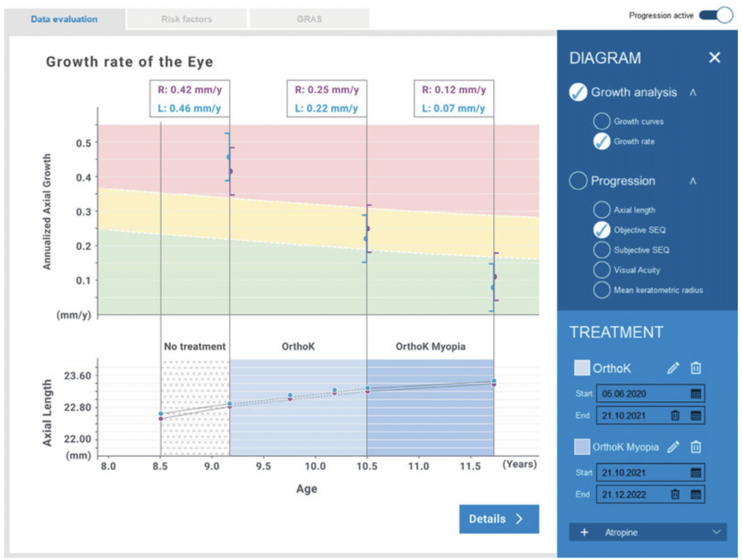Open calendar for OrthoK Myopia Start date
Viewport: 742px width, 560px height.
[x=696, y=473]
